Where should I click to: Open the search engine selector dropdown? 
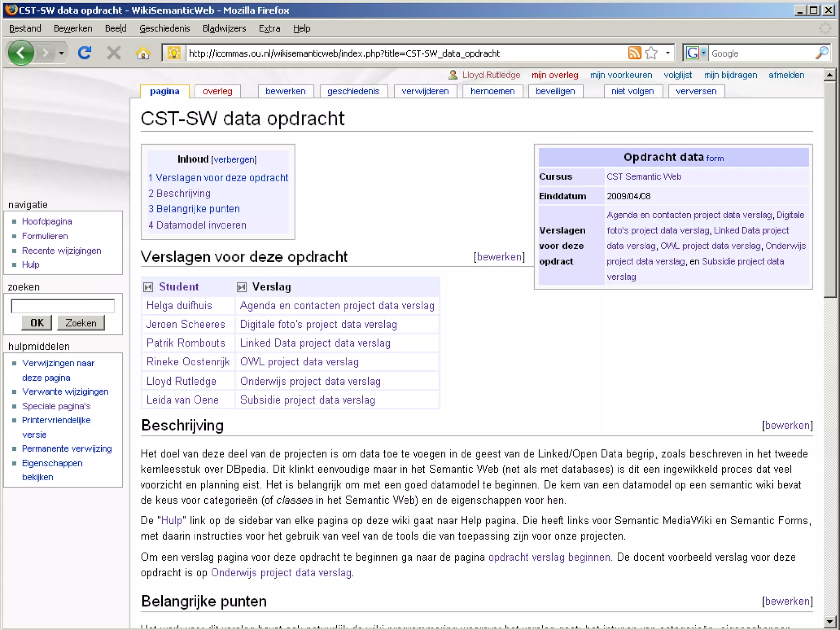click(x=703, y=53)
